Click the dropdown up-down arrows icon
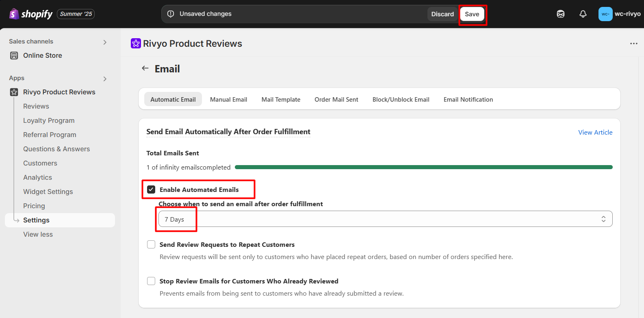The width and height of the screenshot is (644, 318). [603, 219]
